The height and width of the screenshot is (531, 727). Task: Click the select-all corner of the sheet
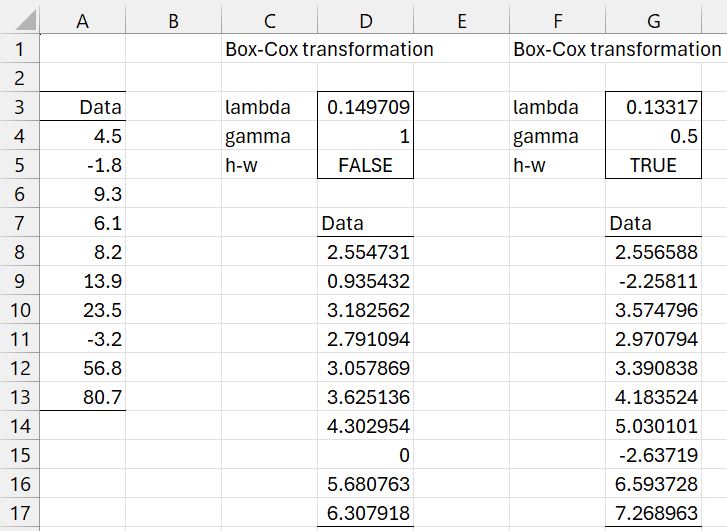(20, 18)
